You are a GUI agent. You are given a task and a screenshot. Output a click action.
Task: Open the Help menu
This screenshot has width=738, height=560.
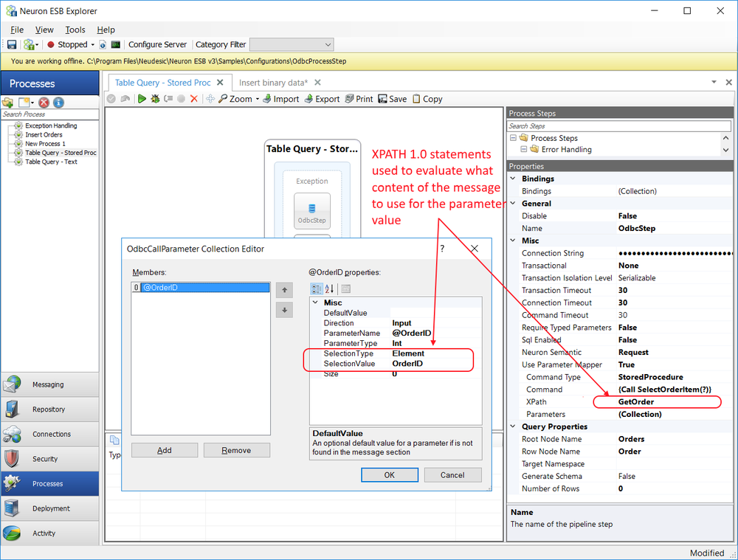pos(106,30)
